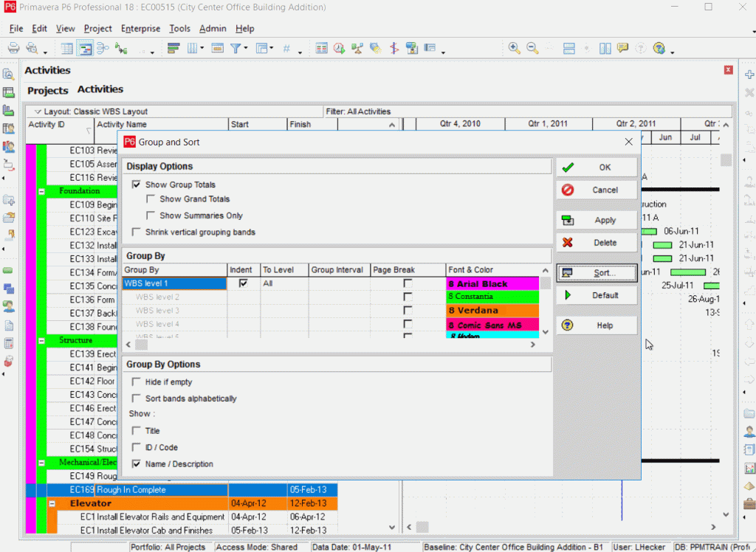This screenshot has width=756, height=552.
Task: Click the briefcase icon on right sidebar
Action: click(x=749, y=504)
